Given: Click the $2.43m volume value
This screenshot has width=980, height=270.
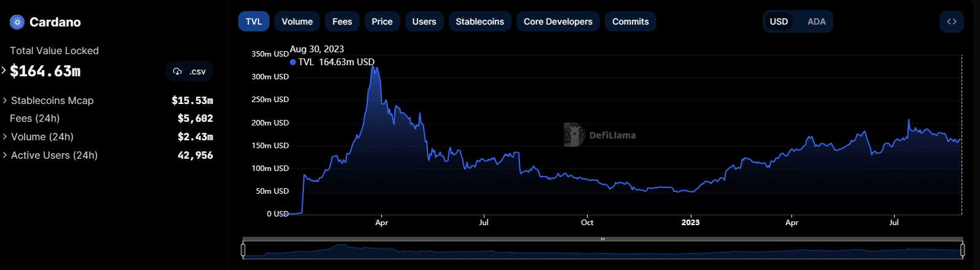Looking at the screenshot, I should point(195,137).
